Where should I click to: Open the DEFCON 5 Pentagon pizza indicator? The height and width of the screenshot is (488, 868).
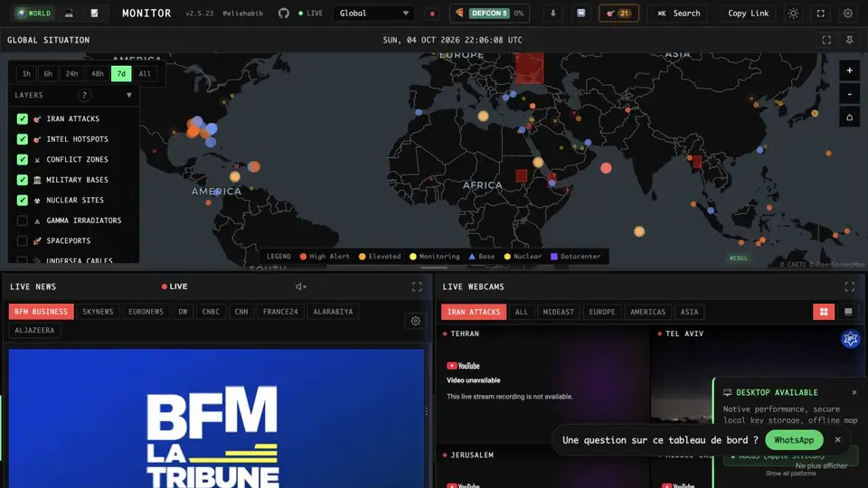(489, 14)
